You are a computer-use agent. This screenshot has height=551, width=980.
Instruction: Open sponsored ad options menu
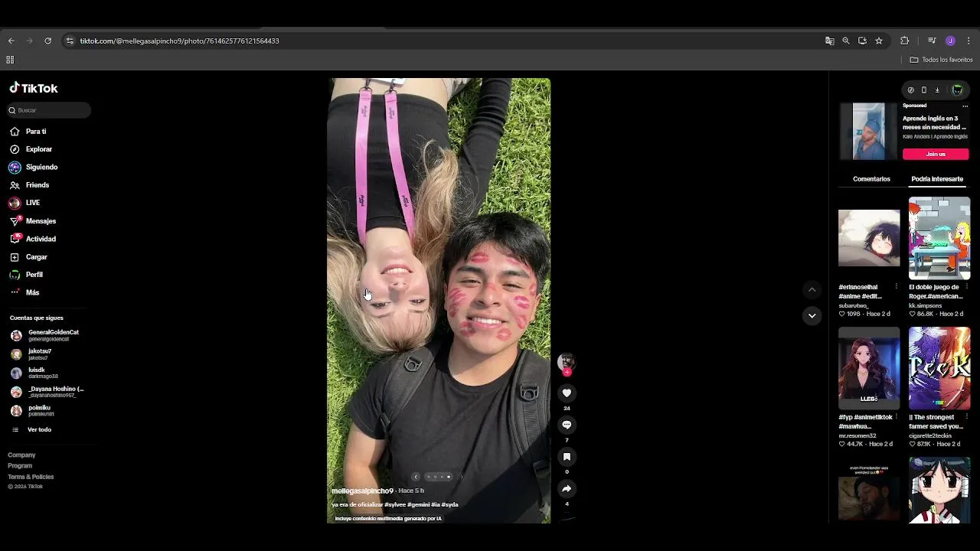point(965,106)
